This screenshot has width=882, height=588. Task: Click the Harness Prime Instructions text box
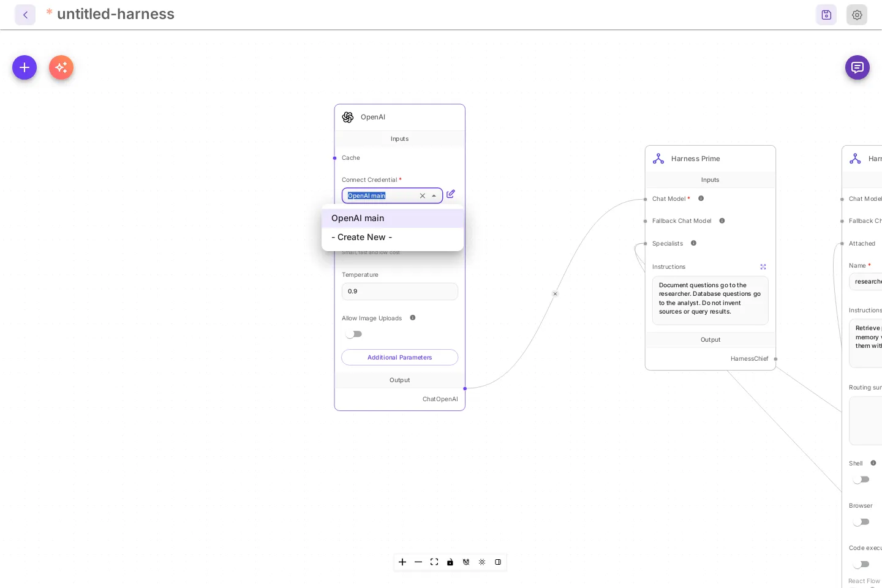(710, 300)
